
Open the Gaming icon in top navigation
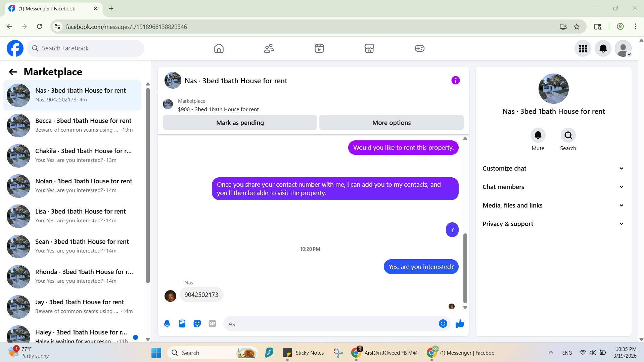click(x=419, y=48)
